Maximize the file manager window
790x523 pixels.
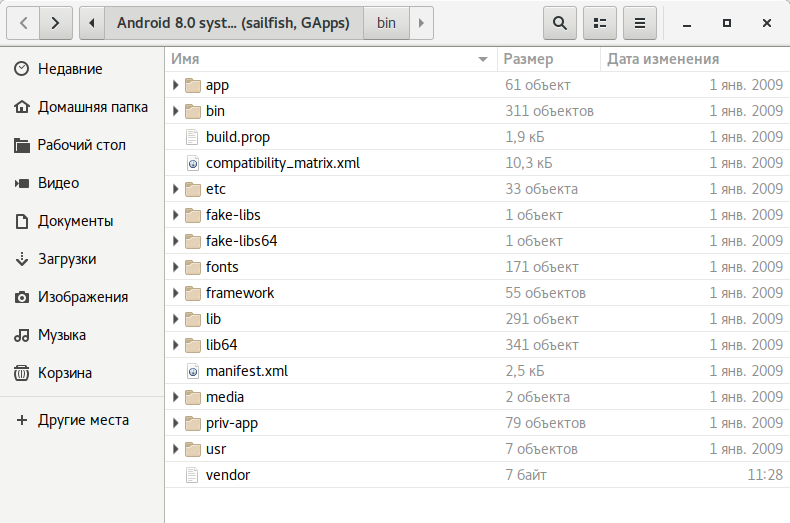pyautogui.click(x=727, y=23)
